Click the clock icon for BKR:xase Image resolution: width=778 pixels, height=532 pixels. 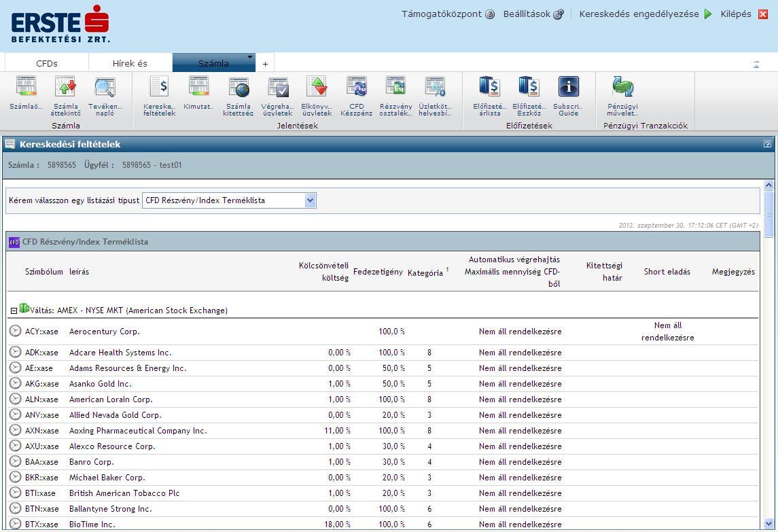16,477
